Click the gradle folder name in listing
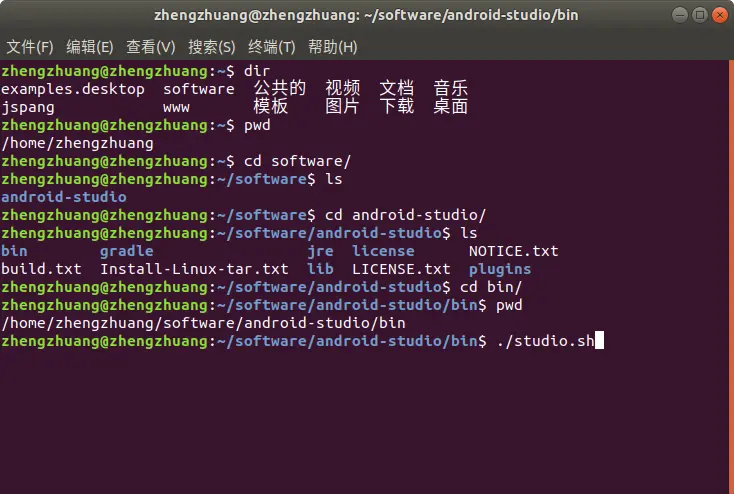 [x=126, y=251]
